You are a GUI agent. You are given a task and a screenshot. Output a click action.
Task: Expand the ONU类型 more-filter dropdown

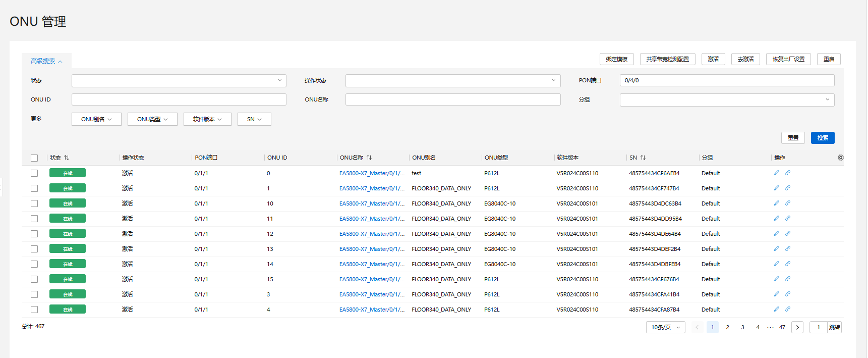coord(152,119)
